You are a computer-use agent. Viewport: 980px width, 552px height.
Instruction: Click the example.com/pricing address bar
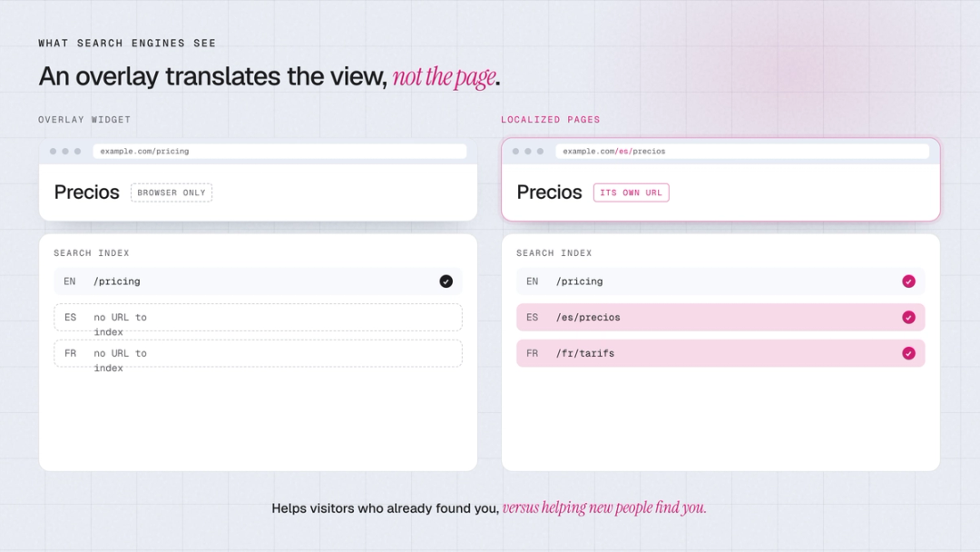pos(279,152)
